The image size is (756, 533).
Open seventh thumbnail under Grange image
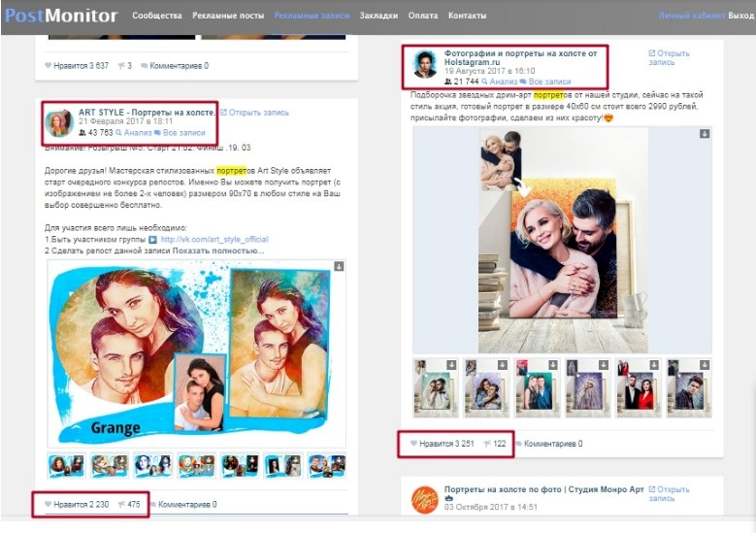[x=327, y=465]
